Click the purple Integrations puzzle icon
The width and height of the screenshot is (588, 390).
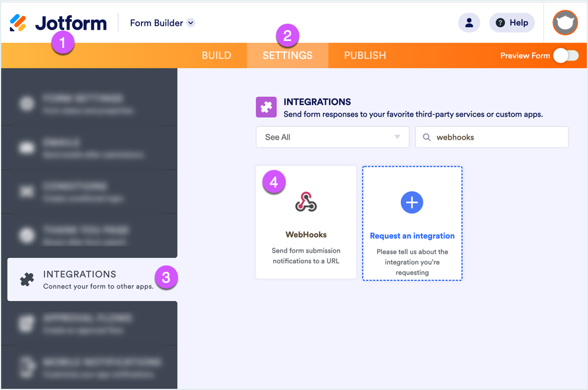pos(266,107)
